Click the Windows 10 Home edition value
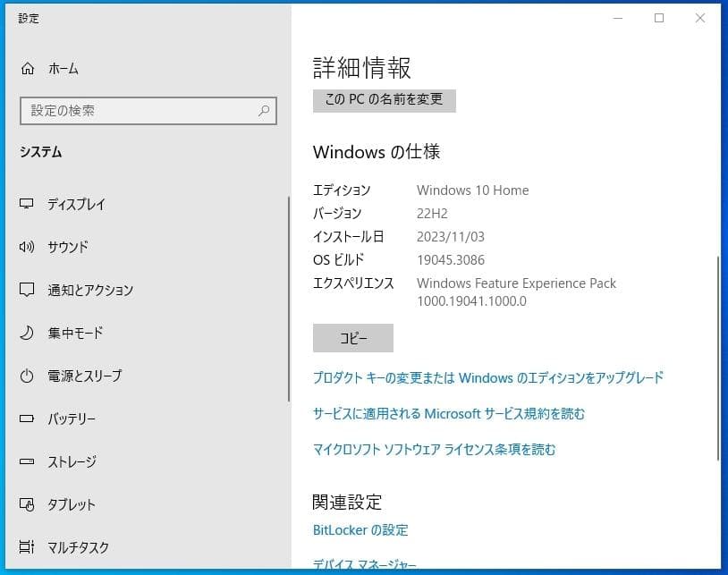This screenshot has height=575, width=728. (x=472, y=190)
